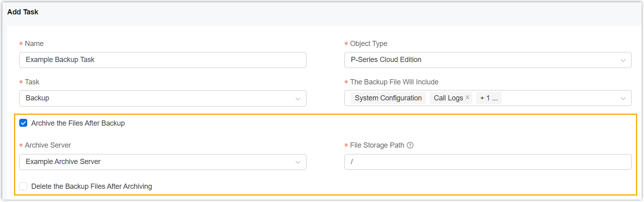Click the Call Logs tag text
Viewport: 644px width, 202px height.
coord(448,98)
